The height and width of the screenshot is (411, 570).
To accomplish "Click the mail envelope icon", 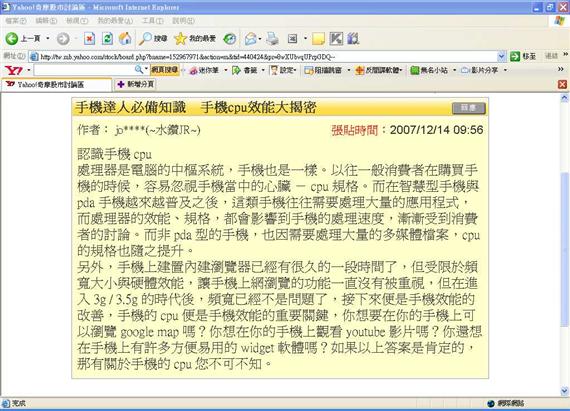I will (250, 39).
